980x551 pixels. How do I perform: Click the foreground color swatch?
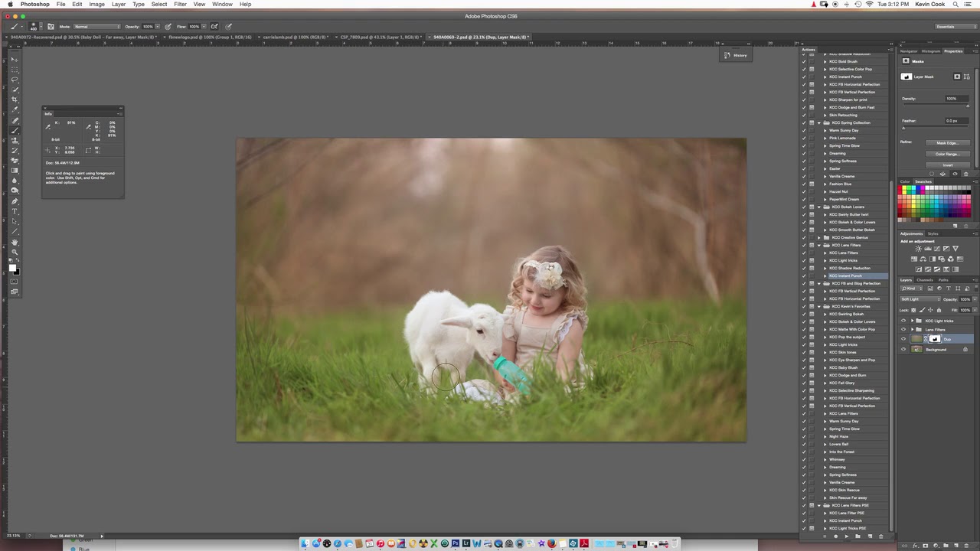click(12, 267)
